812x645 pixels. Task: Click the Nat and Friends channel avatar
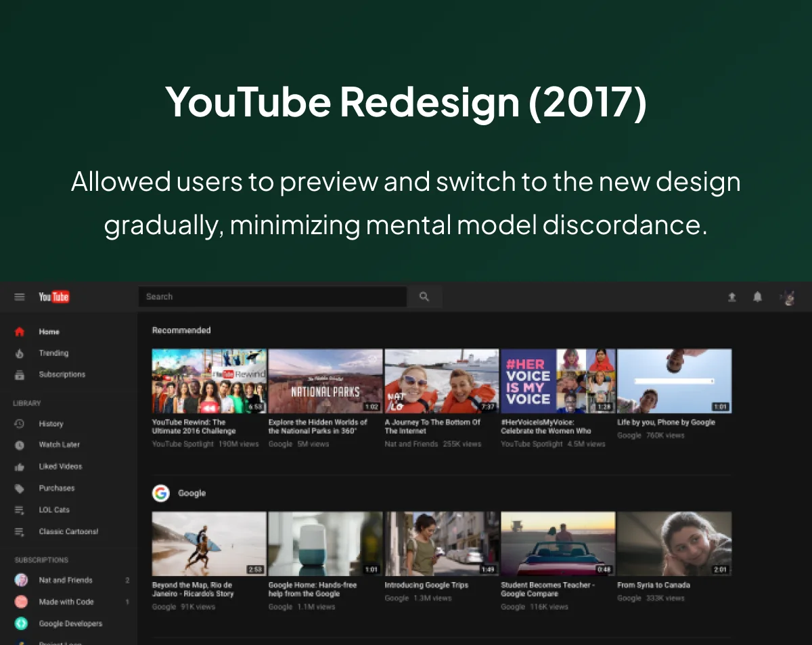(21, 580)
